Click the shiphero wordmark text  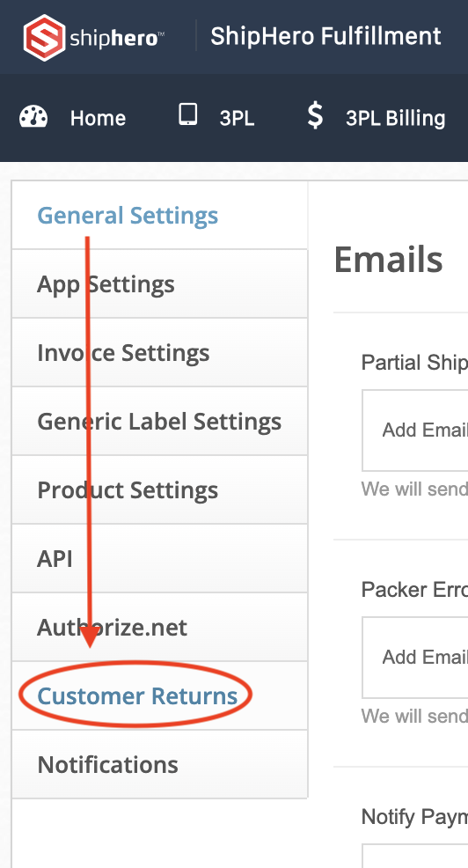pyautogui.click(x=116, y=39)
